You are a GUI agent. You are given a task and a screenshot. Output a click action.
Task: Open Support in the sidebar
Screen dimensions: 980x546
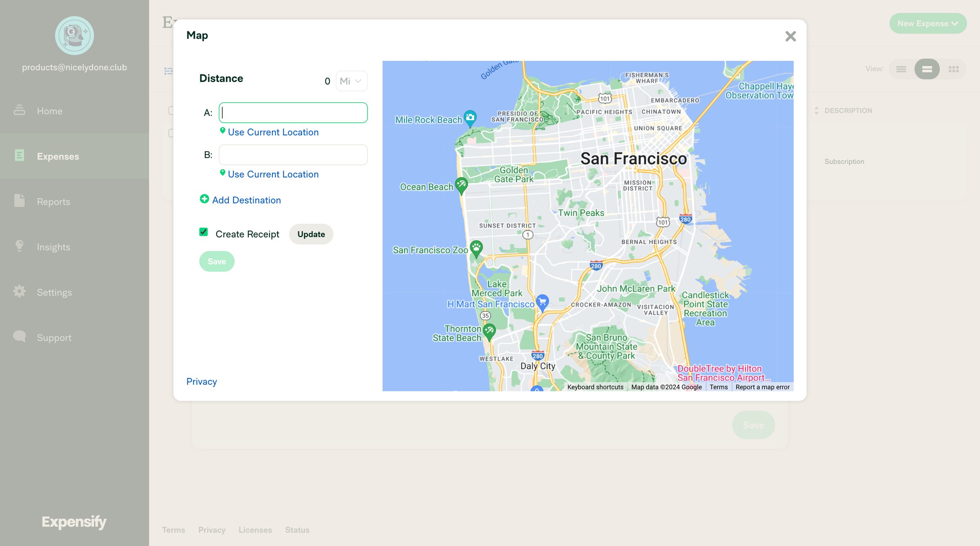tap(74, 337)
